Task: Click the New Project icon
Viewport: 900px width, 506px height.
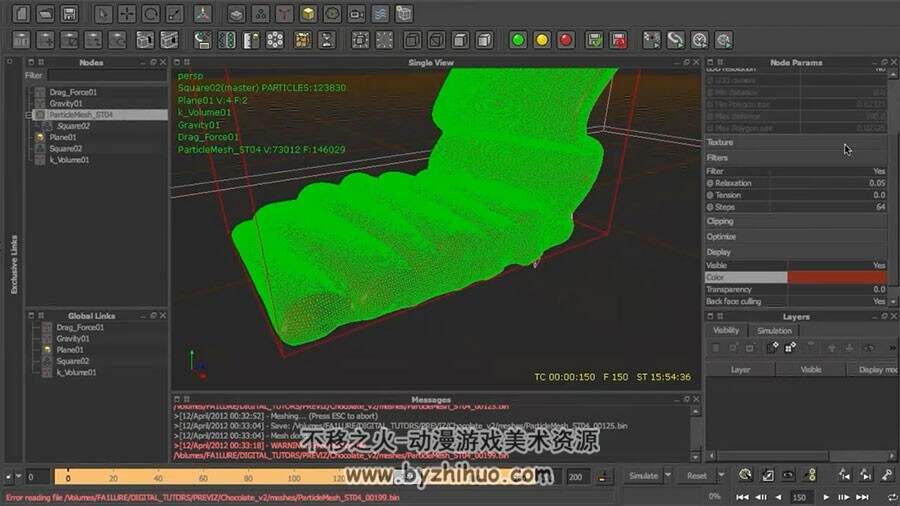Action: click(21, 13)
